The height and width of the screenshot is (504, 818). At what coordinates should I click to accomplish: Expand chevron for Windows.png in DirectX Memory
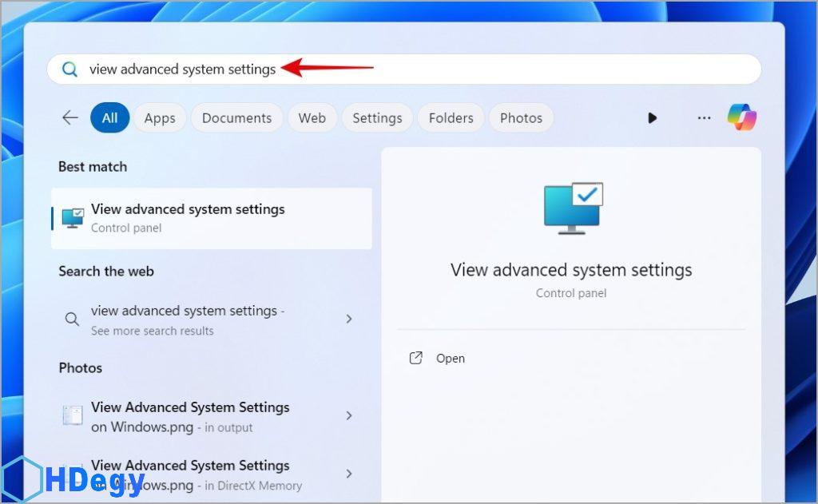pos(349,474)
